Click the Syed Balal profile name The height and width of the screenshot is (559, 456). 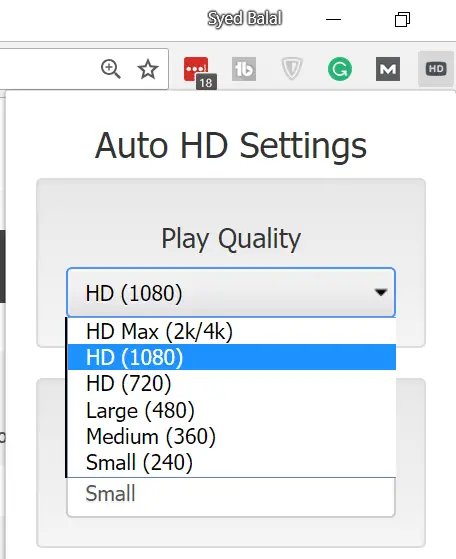245,19
